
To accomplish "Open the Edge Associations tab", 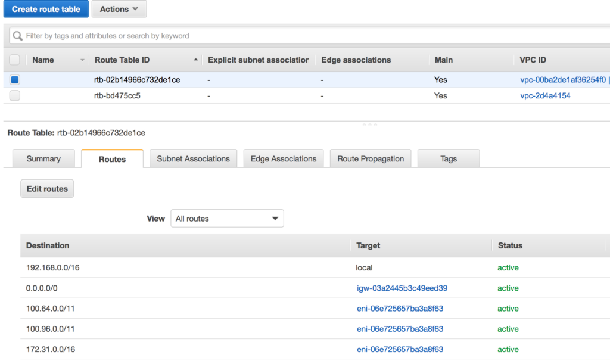I will coord(284,159).
